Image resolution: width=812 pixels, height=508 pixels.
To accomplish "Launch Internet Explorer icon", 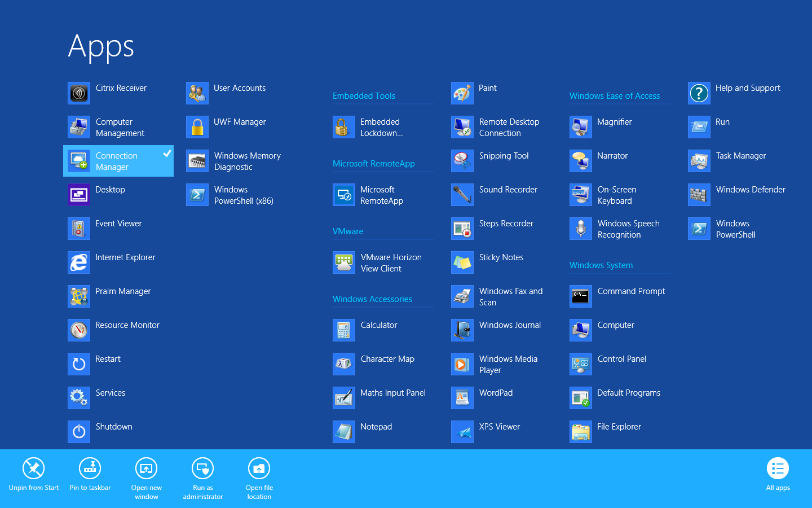I will 79,262.
